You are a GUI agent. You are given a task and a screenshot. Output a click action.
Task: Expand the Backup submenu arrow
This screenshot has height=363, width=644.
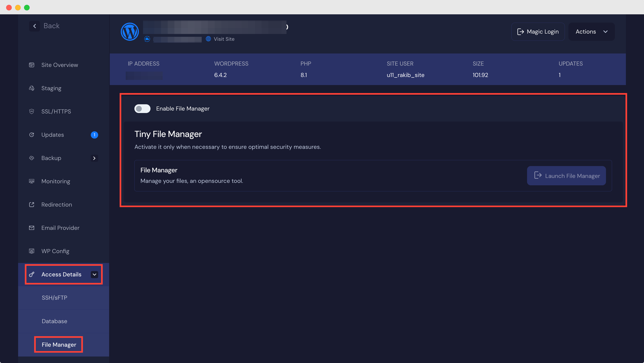click(94, 158)
